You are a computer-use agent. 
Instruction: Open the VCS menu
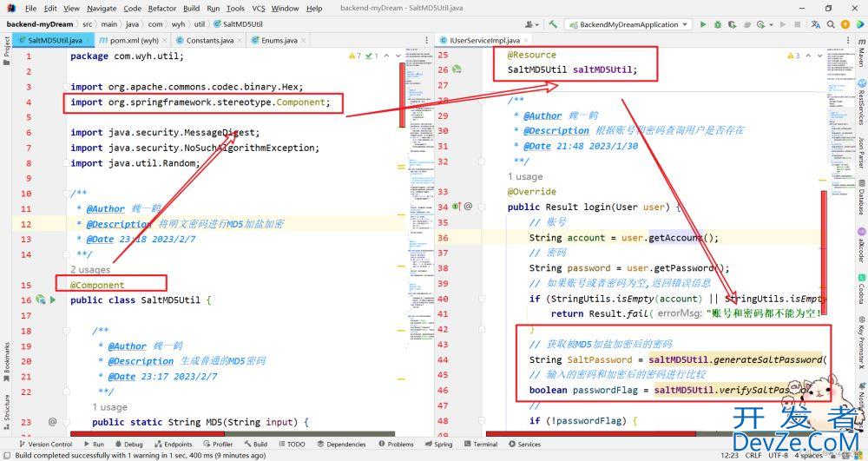tap(259, 9)
